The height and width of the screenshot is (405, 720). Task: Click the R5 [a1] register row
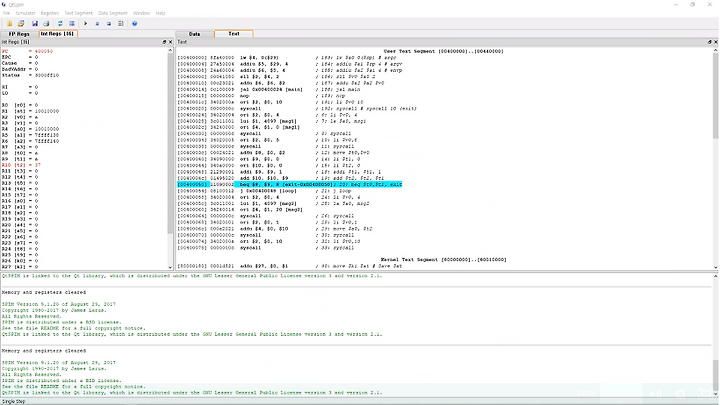click(x=30, y=135)
